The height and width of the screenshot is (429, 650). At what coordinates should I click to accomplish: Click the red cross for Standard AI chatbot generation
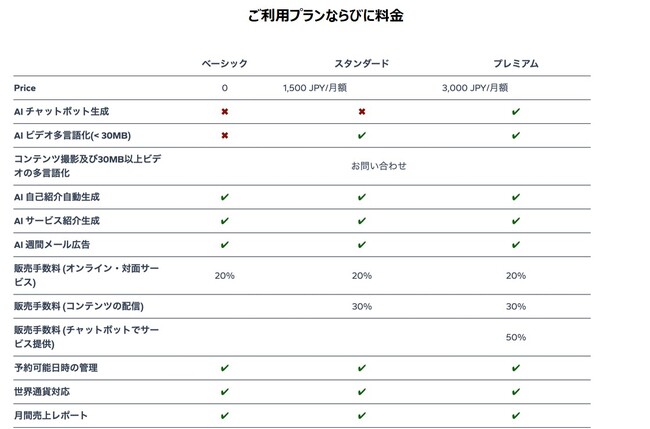[x=361, y=111]
